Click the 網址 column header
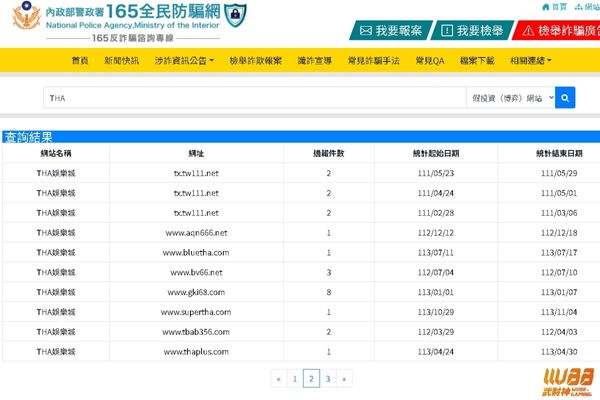 click(196, 153)
